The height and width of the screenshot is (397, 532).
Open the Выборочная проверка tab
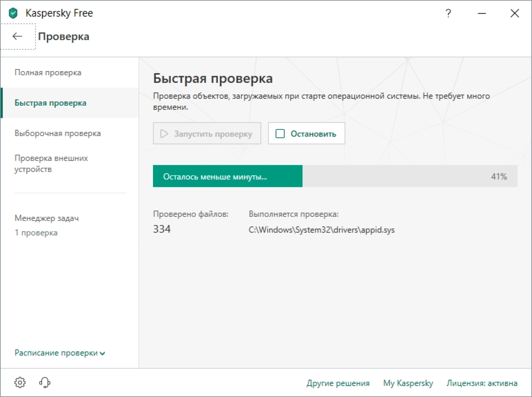pos(70,133)
